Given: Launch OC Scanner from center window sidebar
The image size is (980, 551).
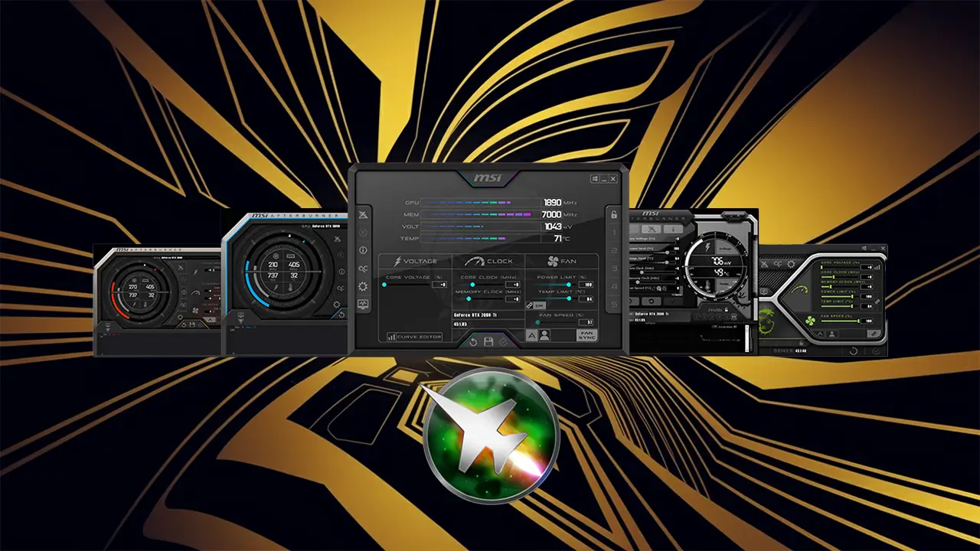Looking at the screenshot, I should pos(363,269).
